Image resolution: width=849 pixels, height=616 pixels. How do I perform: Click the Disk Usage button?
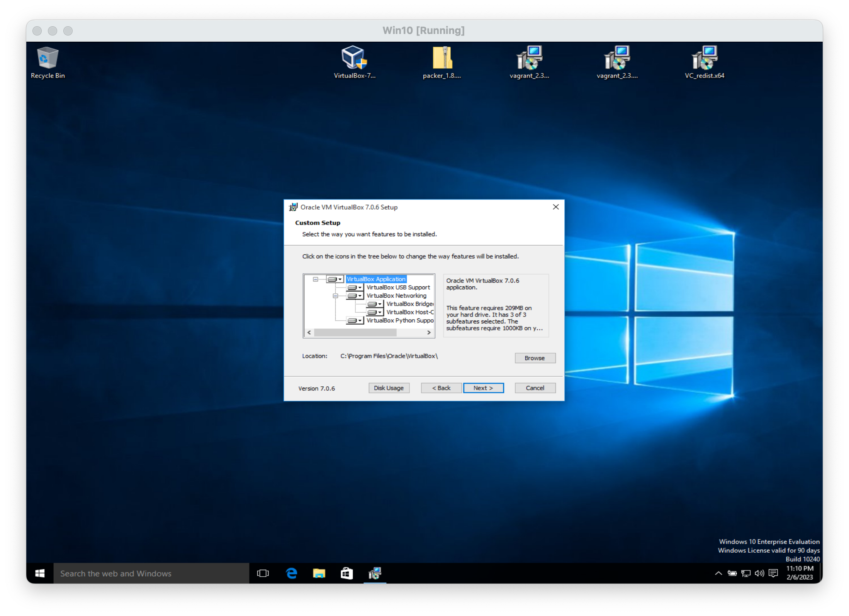coord(389,388)
